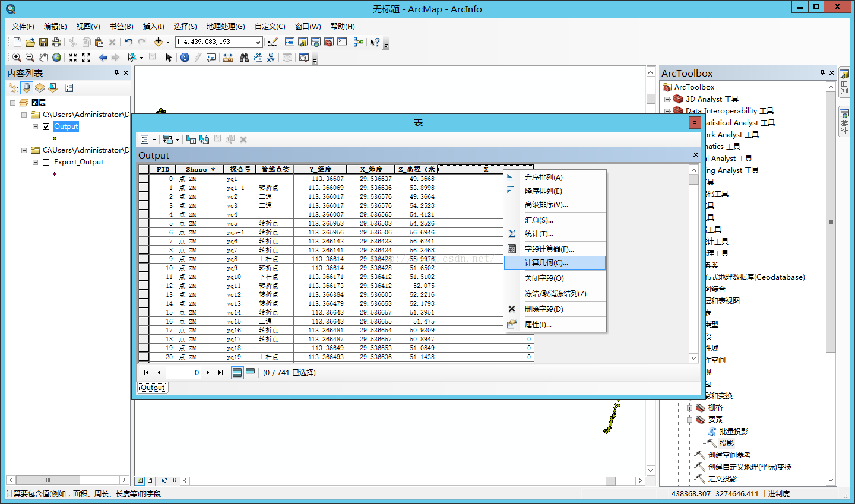Save the current map document
855x504 pixels.
click(x=43, y=42)
